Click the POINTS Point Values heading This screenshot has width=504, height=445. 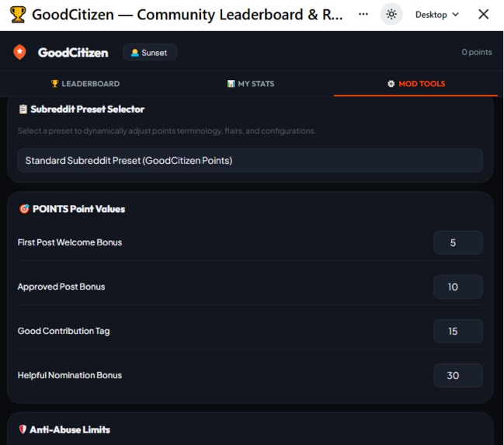coord(78,209)
